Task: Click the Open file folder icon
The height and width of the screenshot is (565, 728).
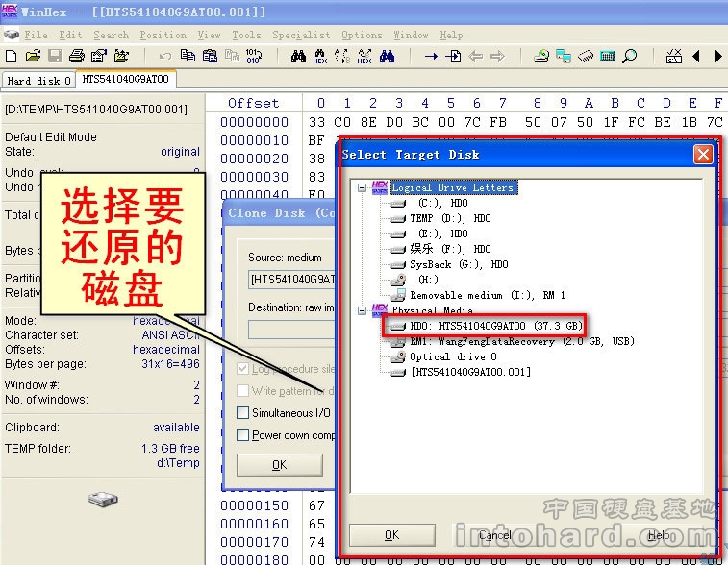Action: (33, 57)
